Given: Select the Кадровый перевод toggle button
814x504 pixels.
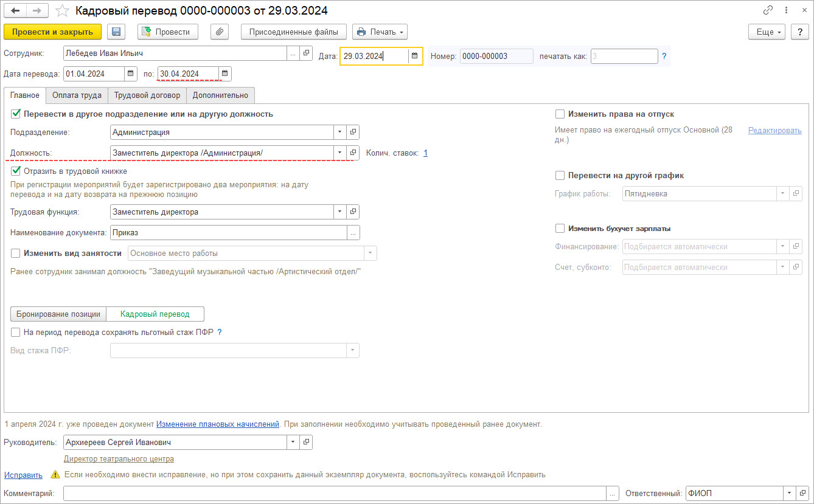Looking at the screenshot, I should click(x=155, y=314).
